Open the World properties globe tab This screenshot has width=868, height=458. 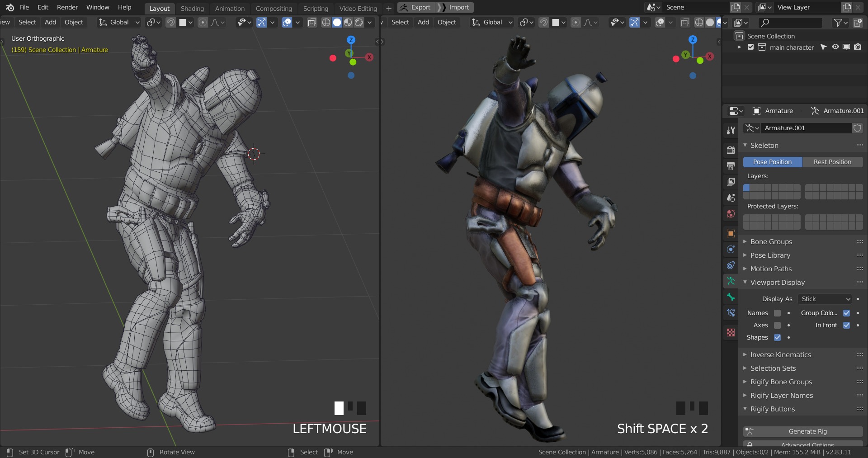[731, 213]
